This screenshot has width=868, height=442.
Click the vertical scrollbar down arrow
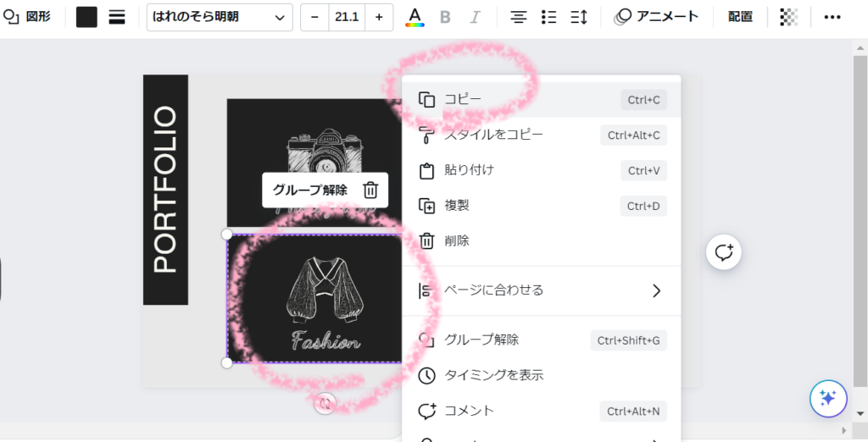[860, 413]
